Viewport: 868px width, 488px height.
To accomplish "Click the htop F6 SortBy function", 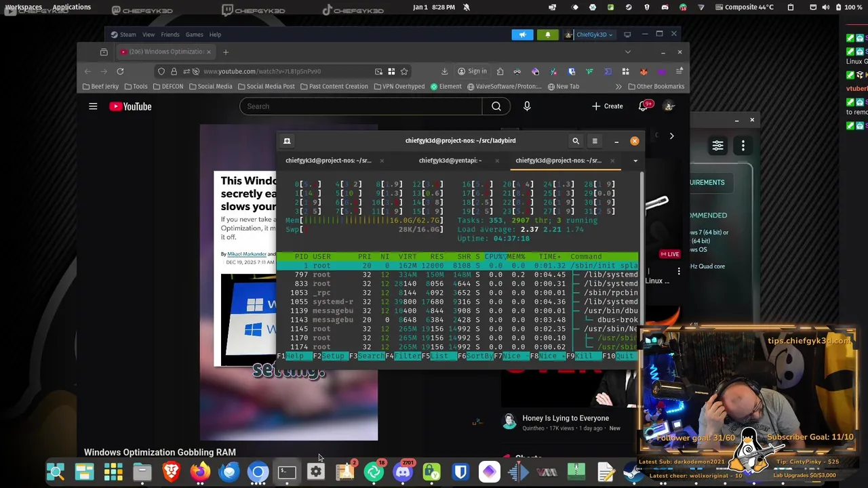I will [475, 356].
